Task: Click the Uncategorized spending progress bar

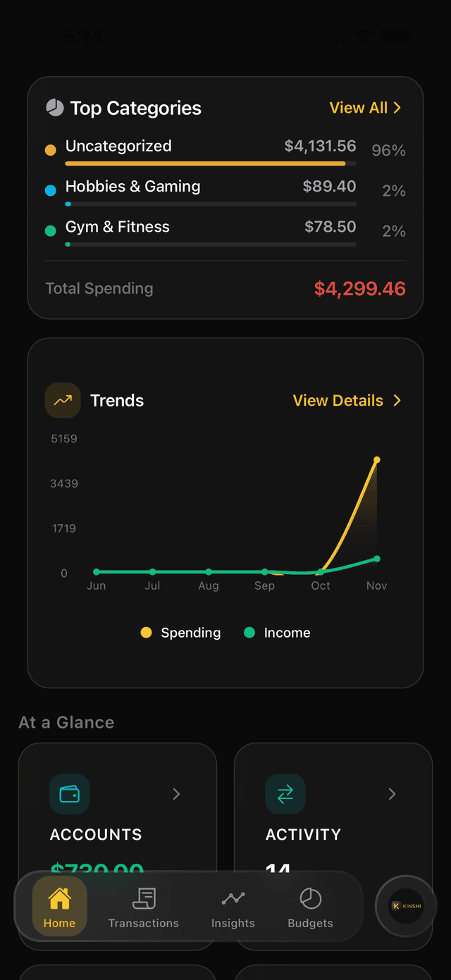Action: (x=210, y=163)
